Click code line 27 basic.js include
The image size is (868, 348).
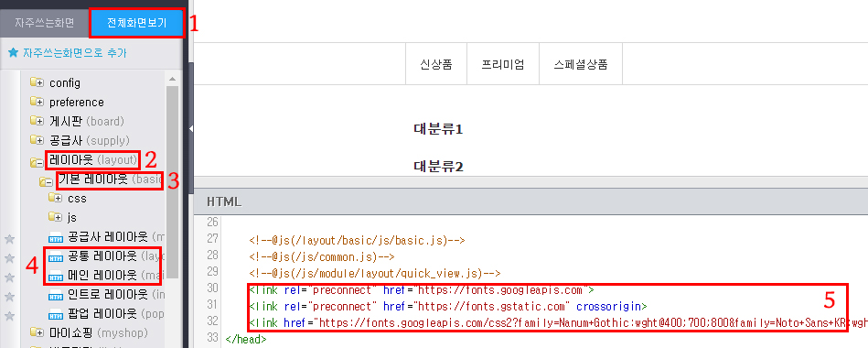357,240
